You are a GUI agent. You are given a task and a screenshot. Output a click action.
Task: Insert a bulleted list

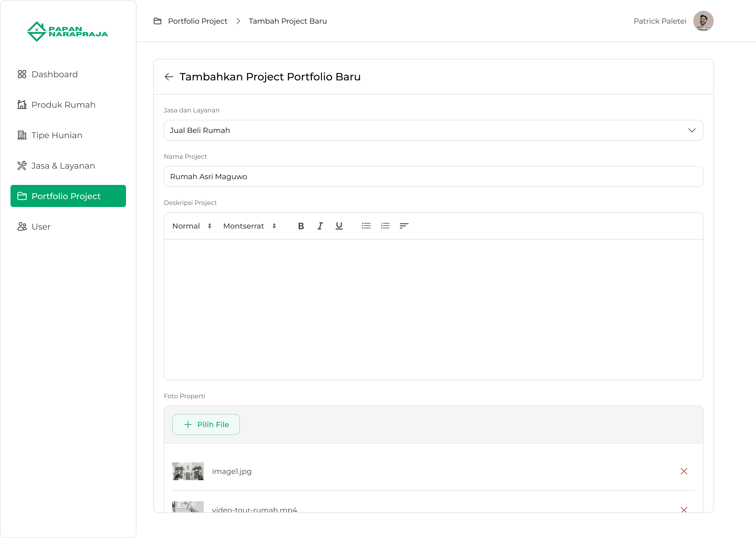(366, 226)
